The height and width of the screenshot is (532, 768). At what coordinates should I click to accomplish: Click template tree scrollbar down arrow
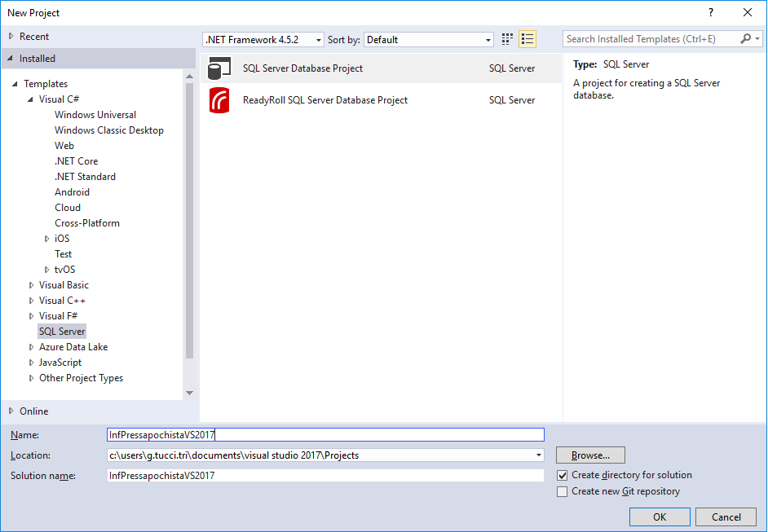[189, 393]
